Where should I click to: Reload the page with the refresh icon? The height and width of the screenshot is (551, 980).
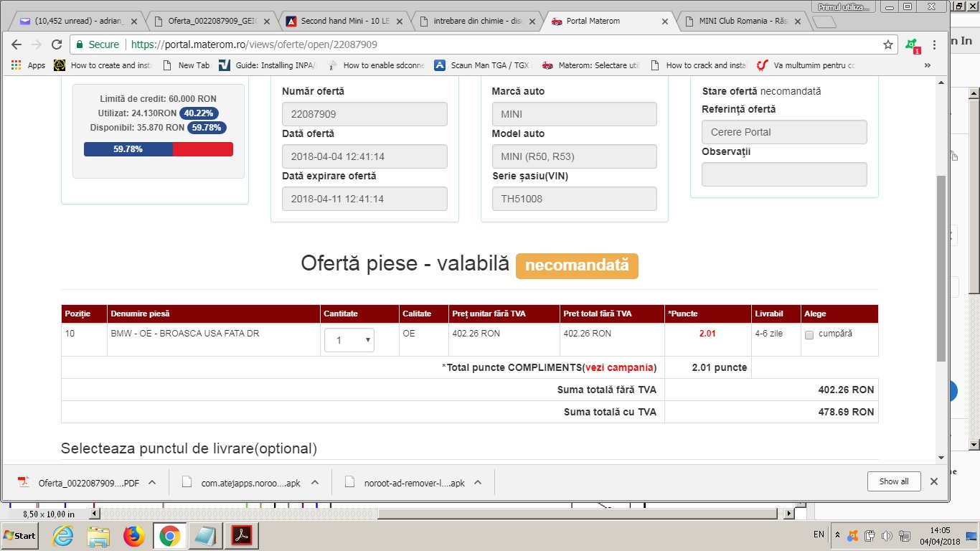click(57, 44)
